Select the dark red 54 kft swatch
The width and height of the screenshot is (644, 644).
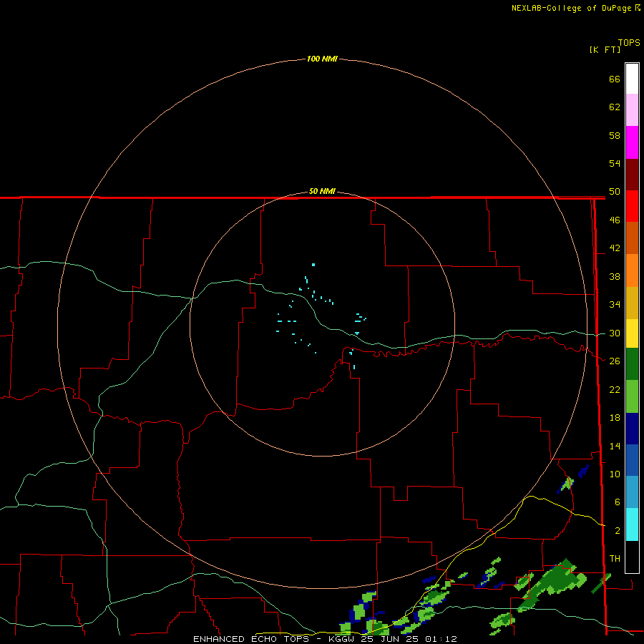tap(632, 175)
